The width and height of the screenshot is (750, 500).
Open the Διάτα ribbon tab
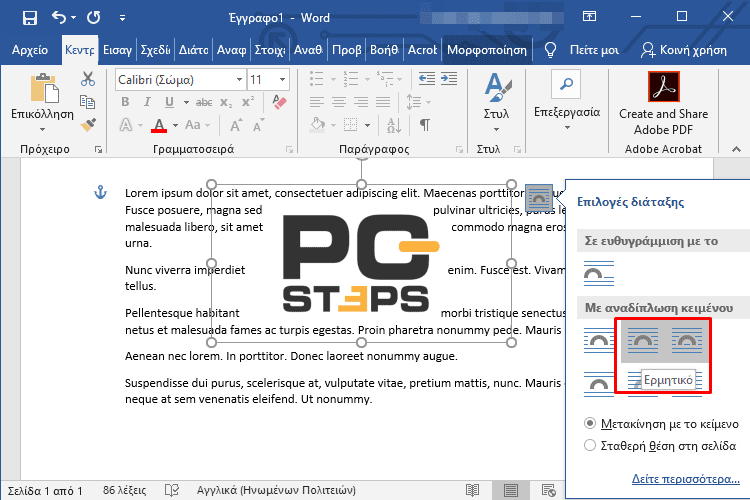(193, 50)
